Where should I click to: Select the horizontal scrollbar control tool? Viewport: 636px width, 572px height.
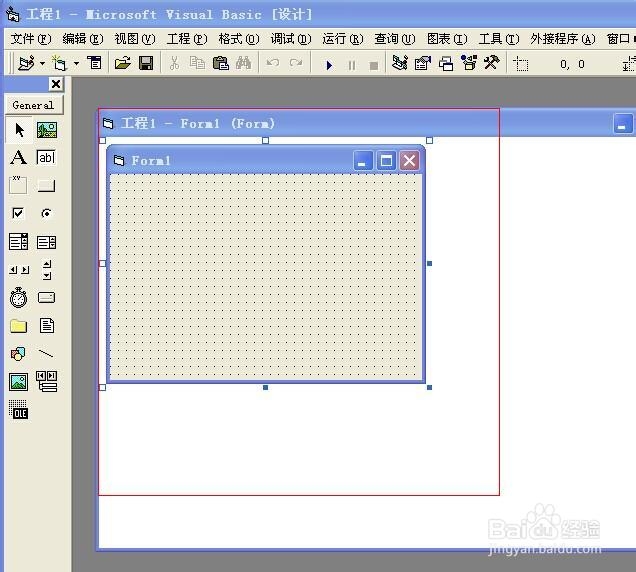click(19, 269)
